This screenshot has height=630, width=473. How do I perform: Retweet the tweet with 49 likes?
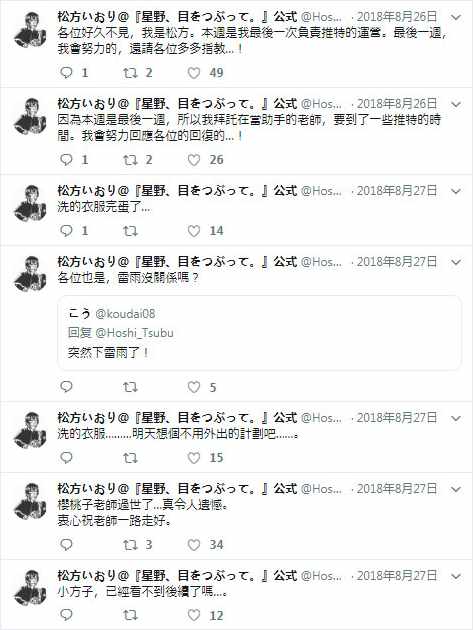tap(130, 73)
